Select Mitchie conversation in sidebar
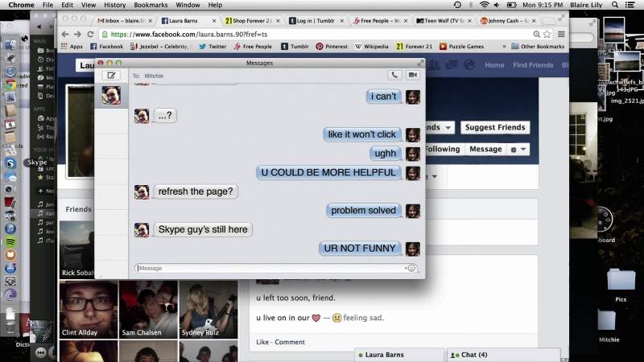 point(111,95)
